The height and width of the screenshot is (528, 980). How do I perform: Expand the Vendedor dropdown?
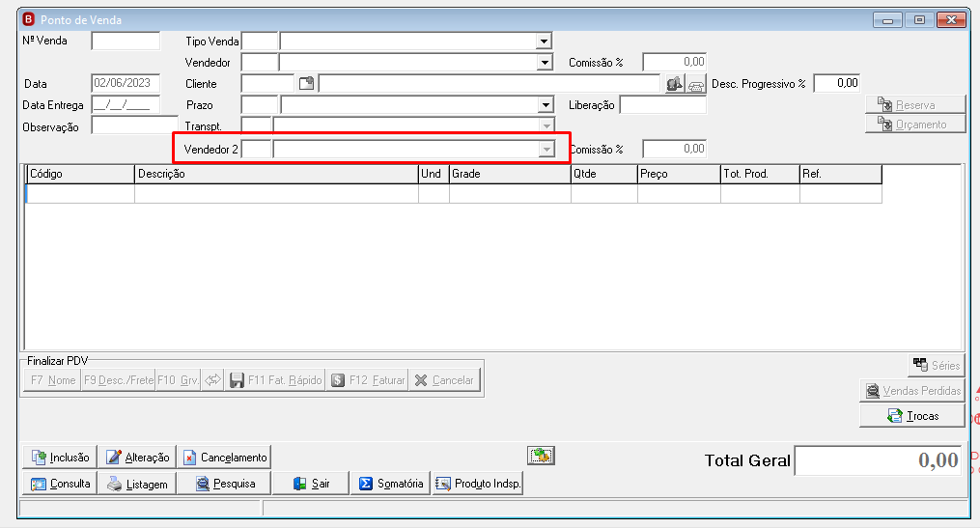point(545,63)
